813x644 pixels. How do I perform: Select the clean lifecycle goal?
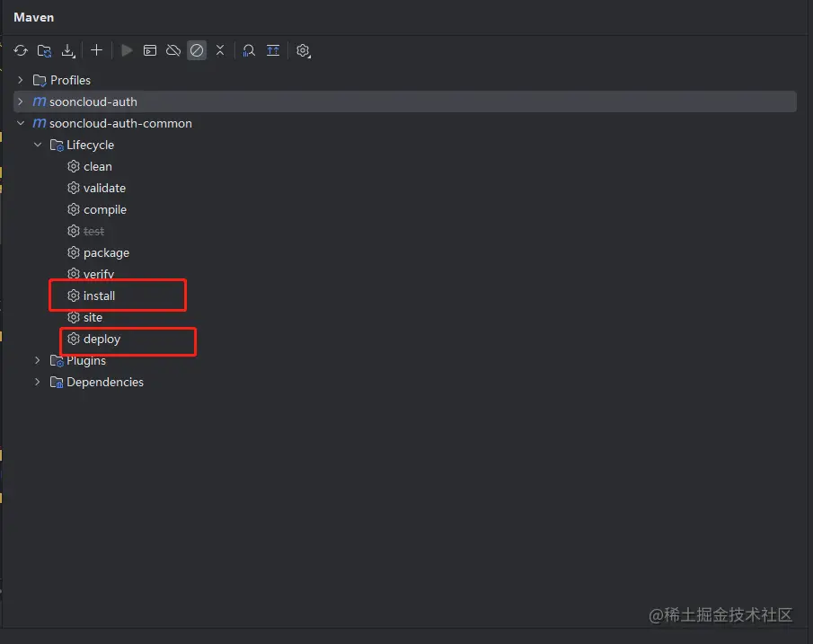(x=98, y=166)
